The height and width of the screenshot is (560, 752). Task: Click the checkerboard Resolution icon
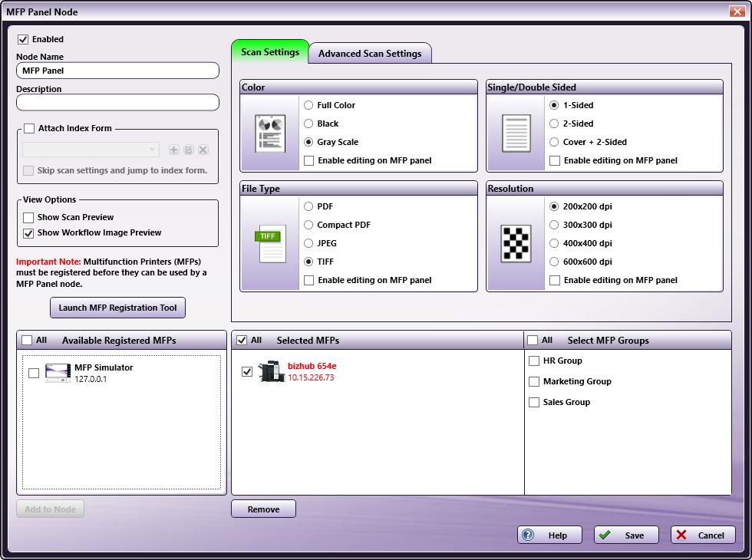pyautogui.click(x=516, y=243)
